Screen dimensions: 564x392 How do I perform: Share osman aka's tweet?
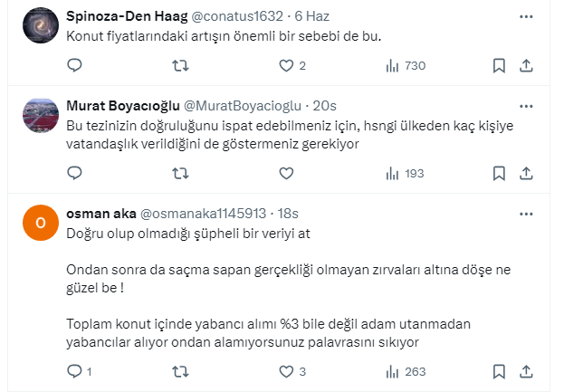click(x=526, y=371)
